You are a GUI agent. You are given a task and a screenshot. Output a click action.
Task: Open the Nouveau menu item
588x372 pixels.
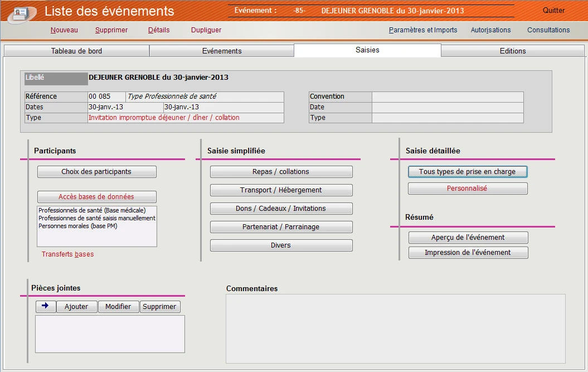tap(64, 30)
